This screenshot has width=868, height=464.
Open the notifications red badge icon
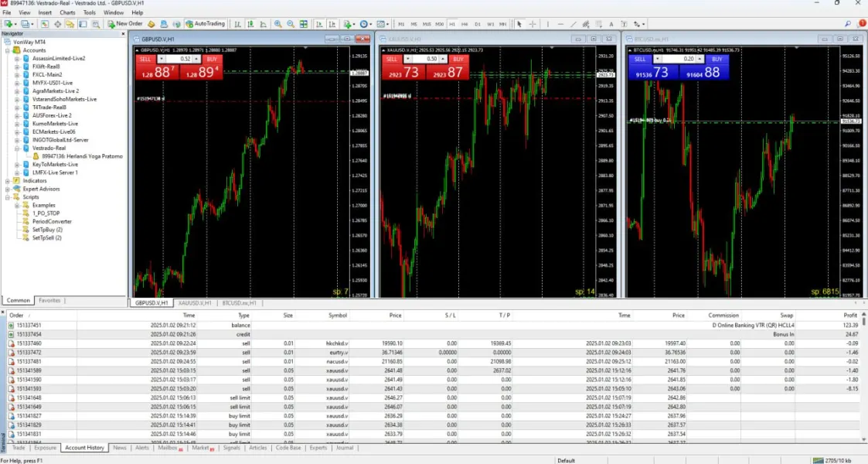[862, 24]
